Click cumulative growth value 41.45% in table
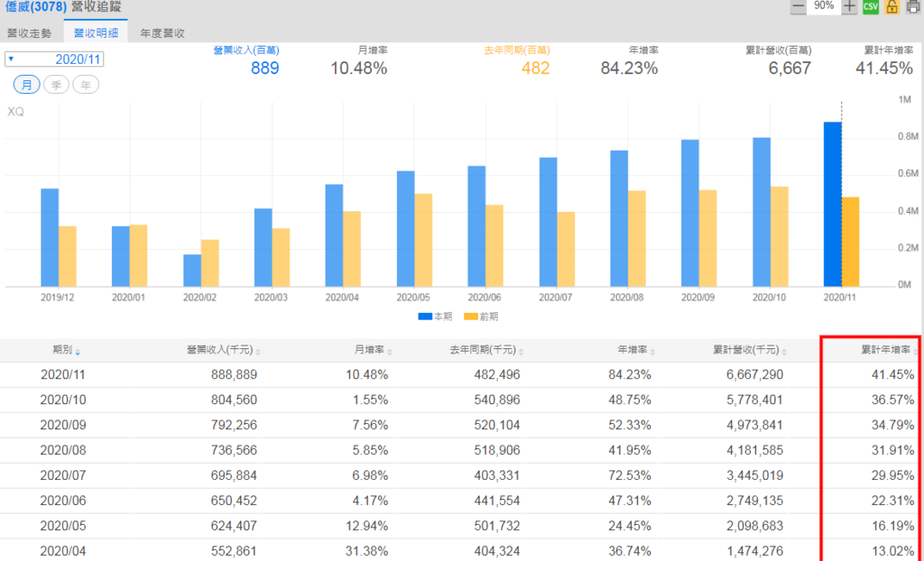 point(892,375)
